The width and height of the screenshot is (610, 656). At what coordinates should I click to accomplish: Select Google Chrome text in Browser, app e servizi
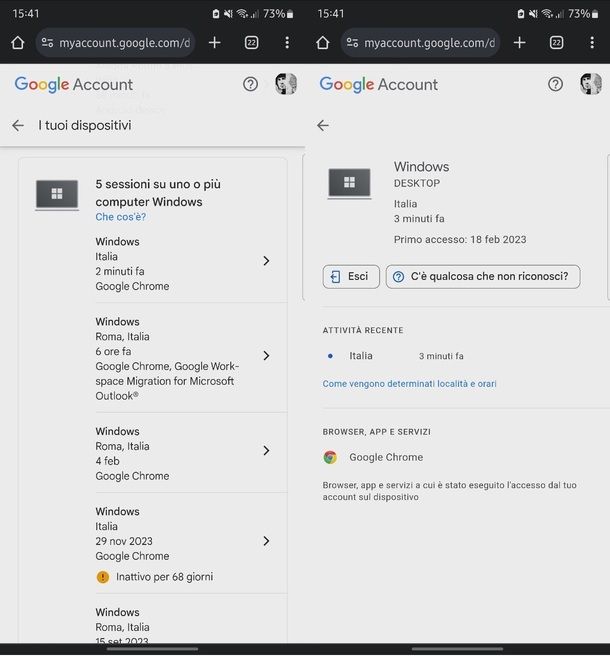pos(386,457)
